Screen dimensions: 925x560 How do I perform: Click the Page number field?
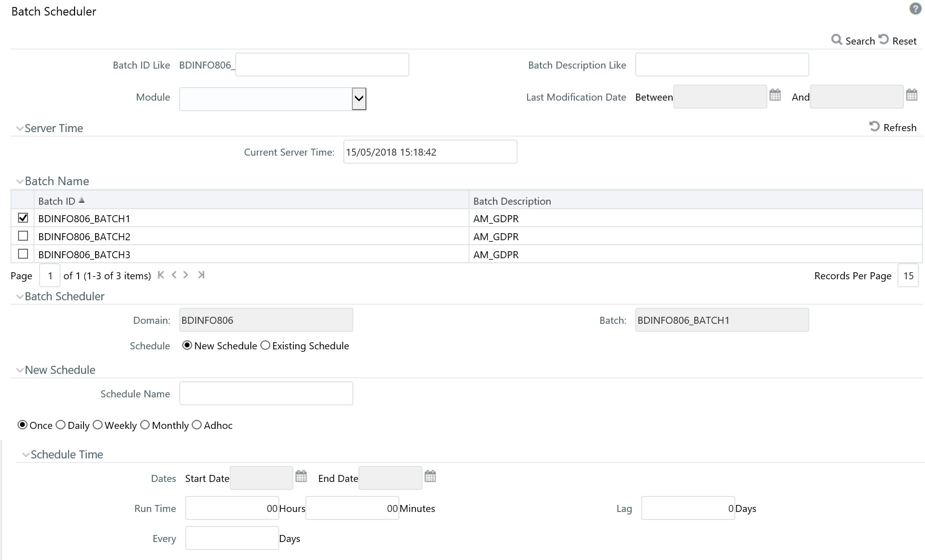pos(50,275)
